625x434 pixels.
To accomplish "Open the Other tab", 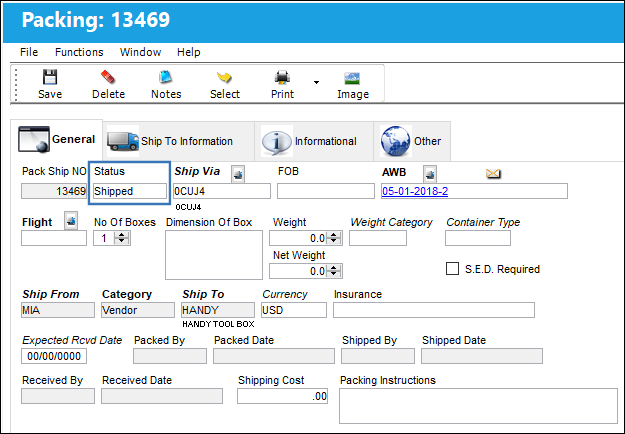I will [412, 141].
